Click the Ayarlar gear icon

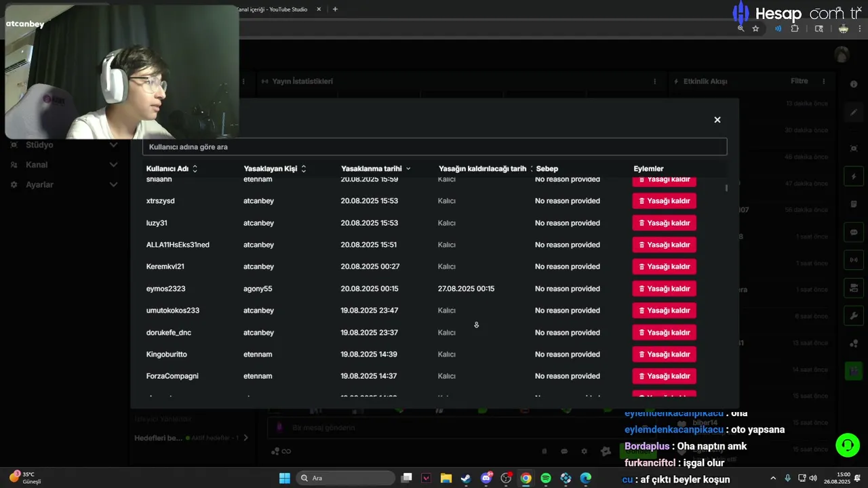tap(14, 184)
